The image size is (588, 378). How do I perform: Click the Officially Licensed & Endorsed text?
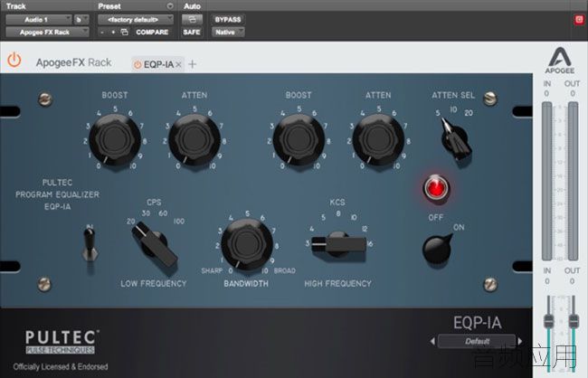(61, 367)
